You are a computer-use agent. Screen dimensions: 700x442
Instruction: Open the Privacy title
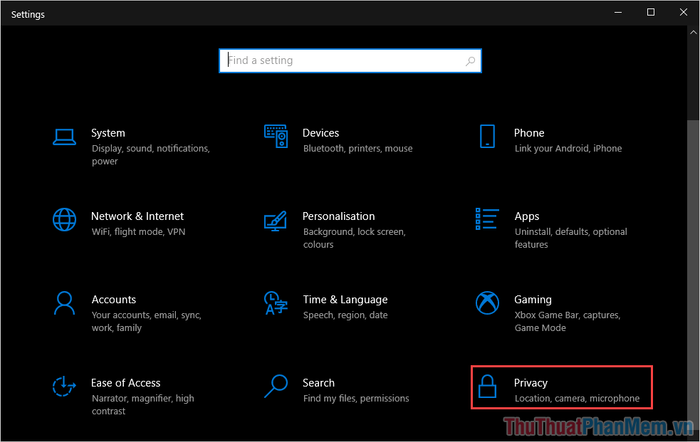(x=530, y=383)
